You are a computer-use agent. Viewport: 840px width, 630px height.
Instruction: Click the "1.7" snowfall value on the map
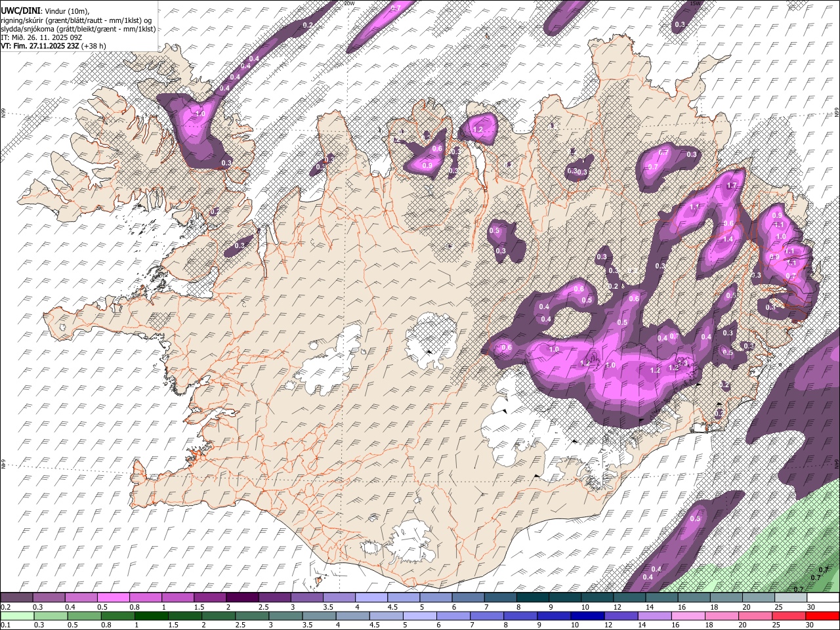733,186
